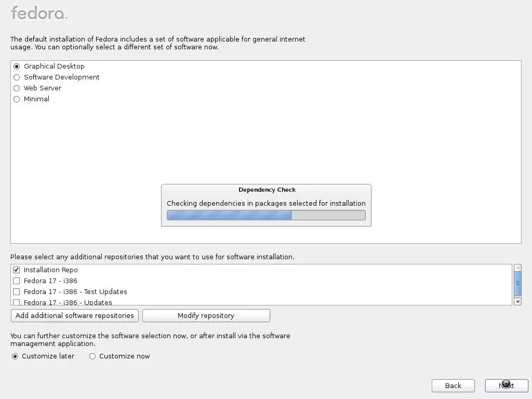Click the Fedora logo
Viewport: 532px width, 399px height.
39,13
